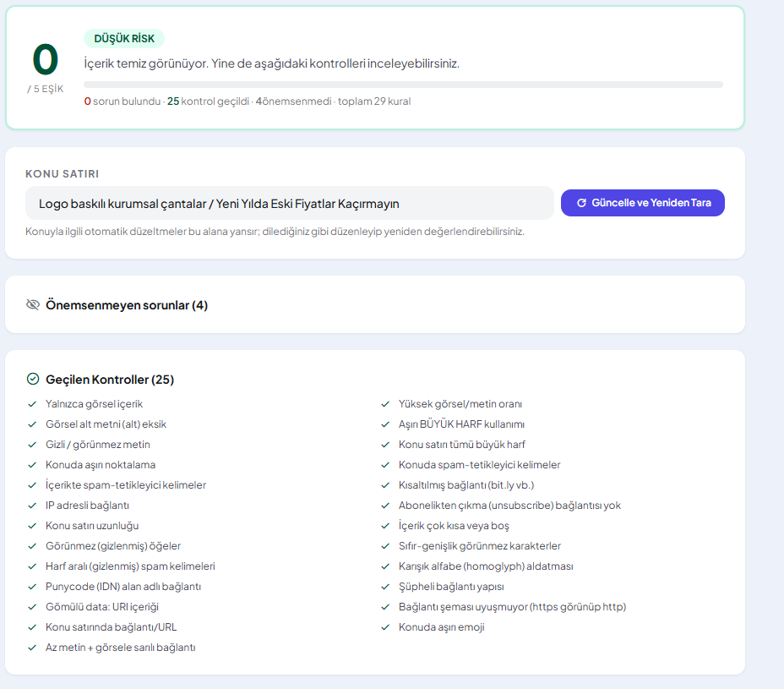Click the 'Yalnızca görsel içerik' label
Image resolution: width=784 pixels, height=689 pixels.
click(94, 404)
